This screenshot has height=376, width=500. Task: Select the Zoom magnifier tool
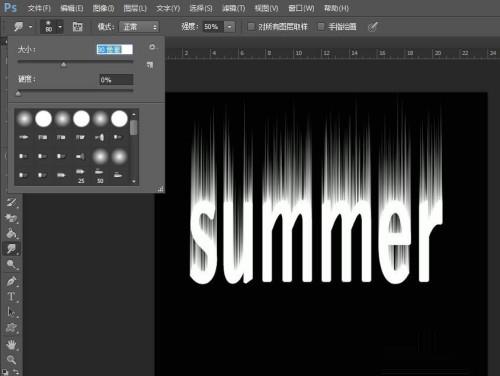[11, 360]
